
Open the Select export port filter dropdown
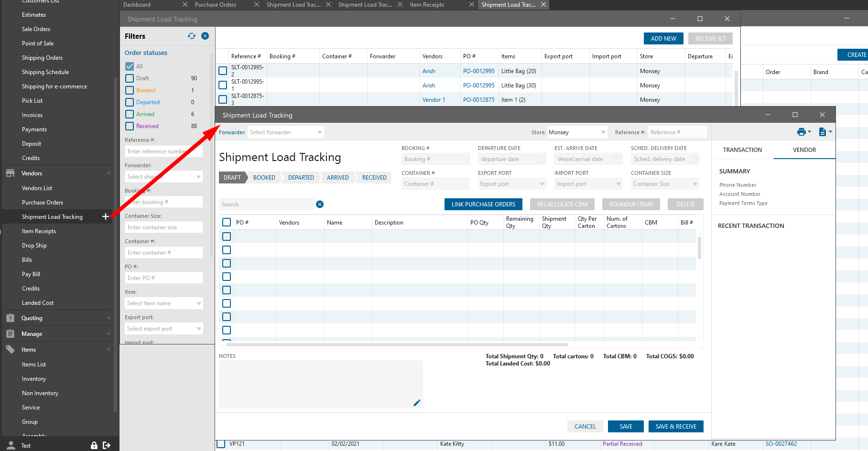[164, 329]
